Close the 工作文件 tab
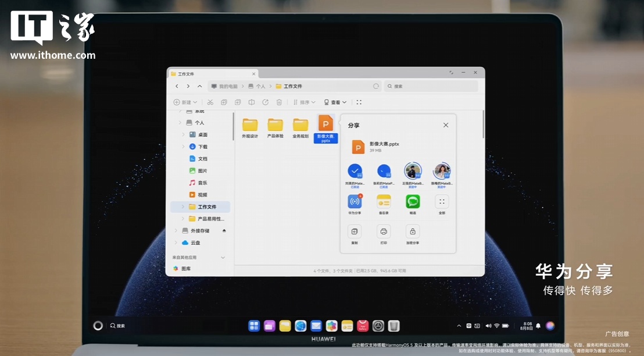Screen dimensions: 644x356 tap(254, 74)
